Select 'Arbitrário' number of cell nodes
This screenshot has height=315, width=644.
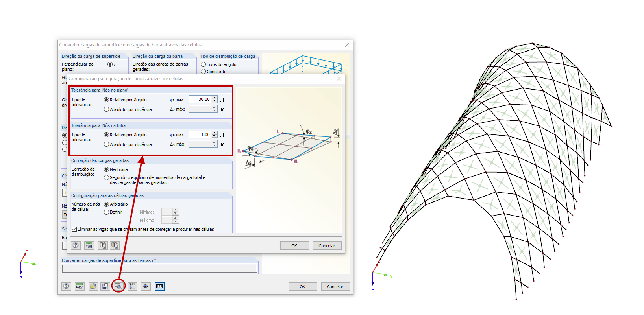tap(106, 204)
